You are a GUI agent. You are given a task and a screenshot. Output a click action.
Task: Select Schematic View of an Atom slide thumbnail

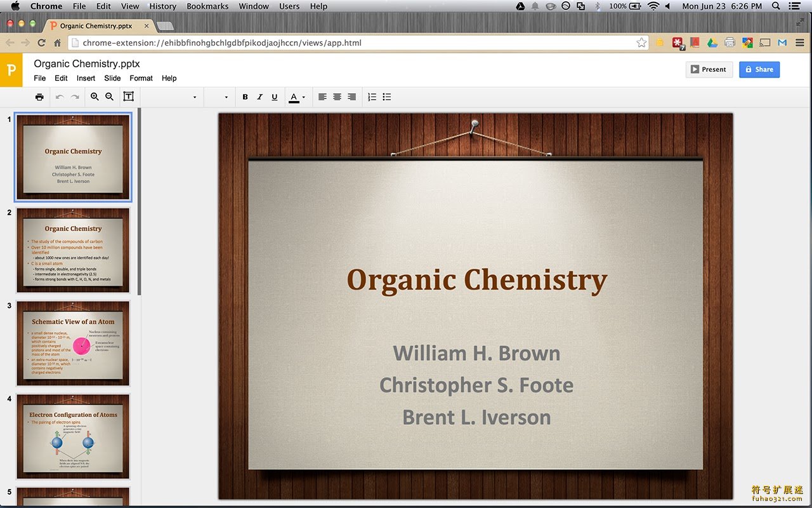point(73,344)
